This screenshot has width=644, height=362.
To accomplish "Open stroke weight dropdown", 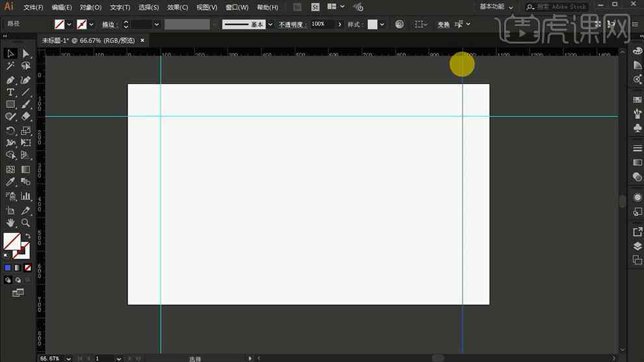I will click(157, 25).
